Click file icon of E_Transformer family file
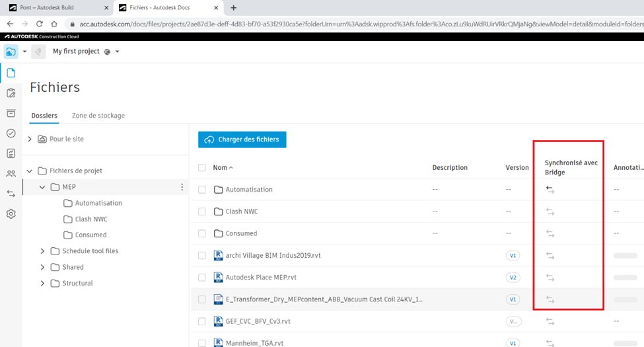This screenshot has height=347, width=644. point(219,299)
